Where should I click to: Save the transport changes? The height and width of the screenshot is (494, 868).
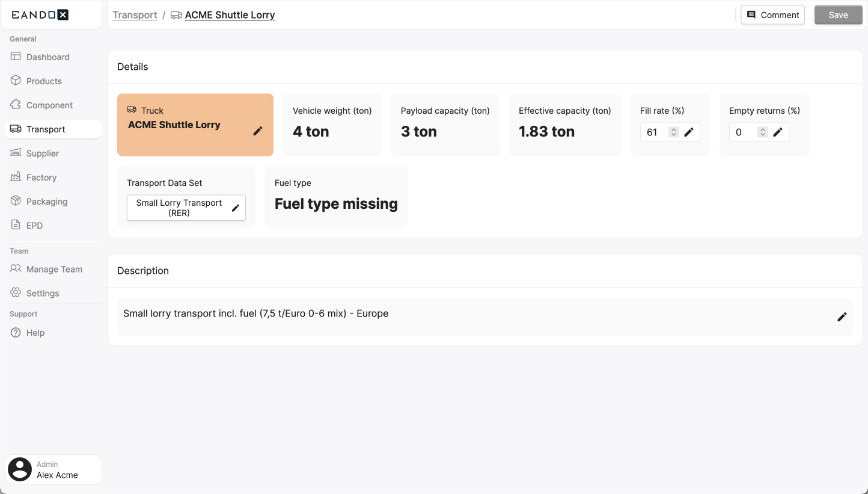click(x=838, y=14)
